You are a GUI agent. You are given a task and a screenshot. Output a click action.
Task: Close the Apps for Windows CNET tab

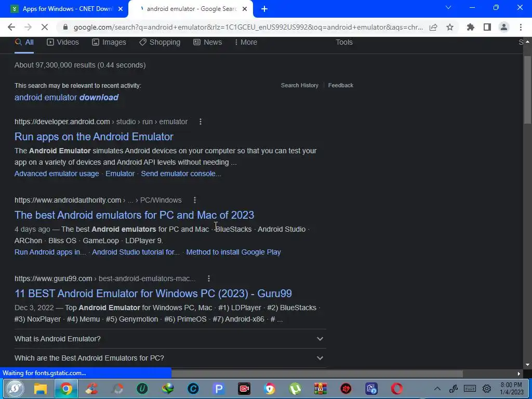[x=120, y=9]
